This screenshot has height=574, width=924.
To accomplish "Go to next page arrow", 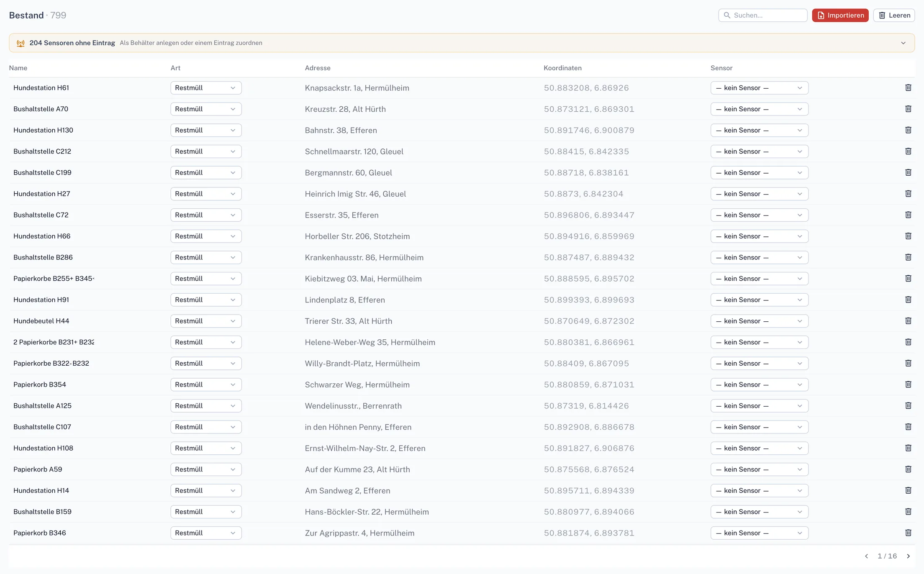I will tap(909, 556).
